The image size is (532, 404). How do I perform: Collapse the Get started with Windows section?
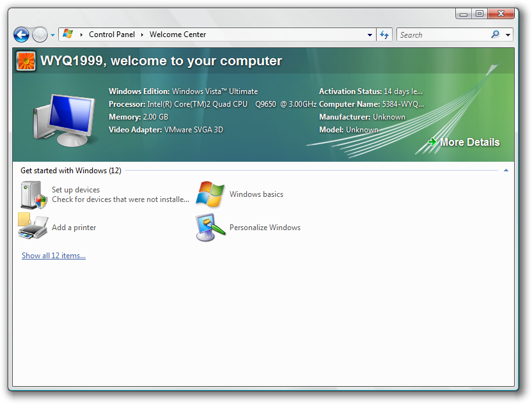coord(506,170)
